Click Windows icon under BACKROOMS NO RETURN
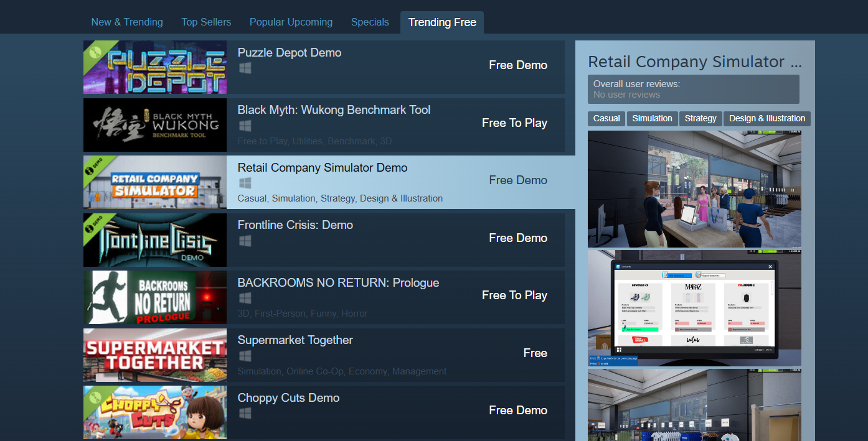The width and height of the screenshot is (868, 441). pos(245,298)
